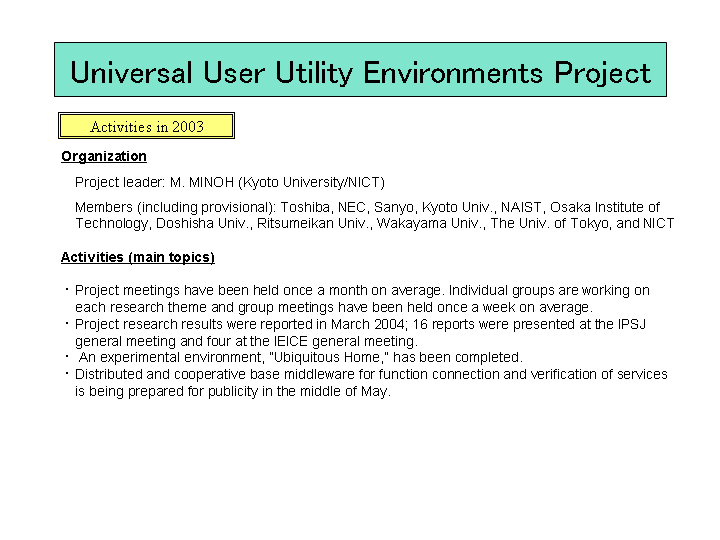Click the 'Universal User Utility Environments Project' title
This screenshot has height=540, width=720.
[x=360, y=70]
